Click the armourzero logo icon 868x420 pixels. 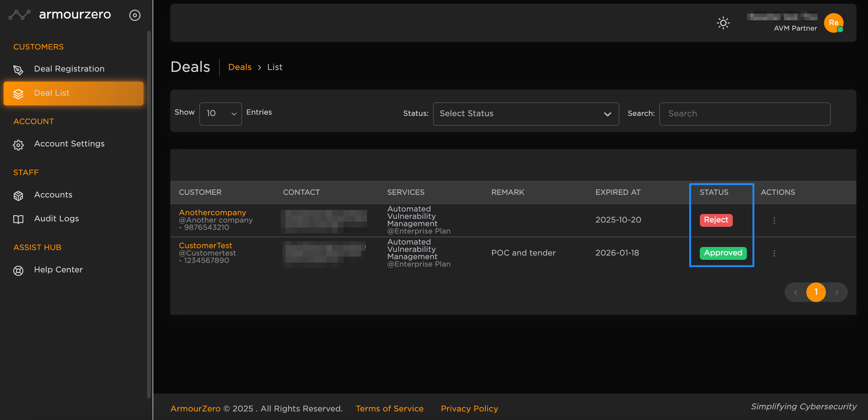coord(19,14)
